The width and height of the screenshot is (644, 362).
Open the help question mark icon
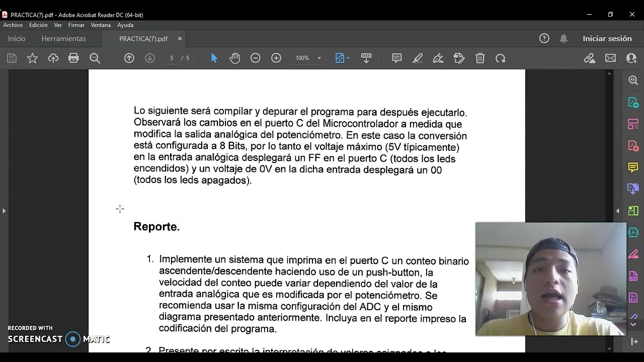tap(544, 39)
